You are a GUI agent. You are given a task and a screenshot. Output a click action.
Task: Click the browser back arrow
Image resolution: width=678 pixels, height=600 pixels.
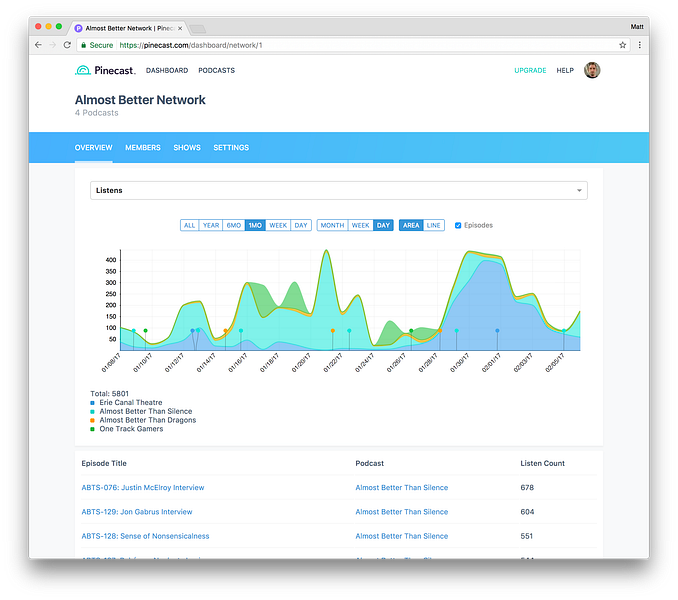coord(38,45)
